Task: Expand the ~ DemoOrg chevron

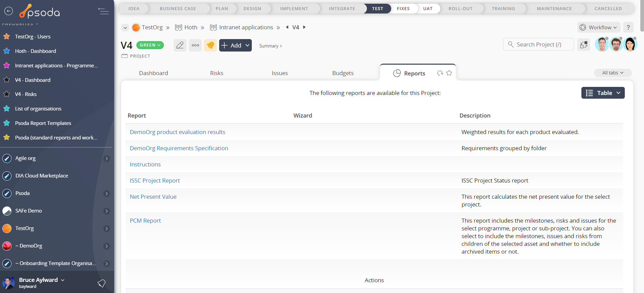Action: (x=107, y=246)
